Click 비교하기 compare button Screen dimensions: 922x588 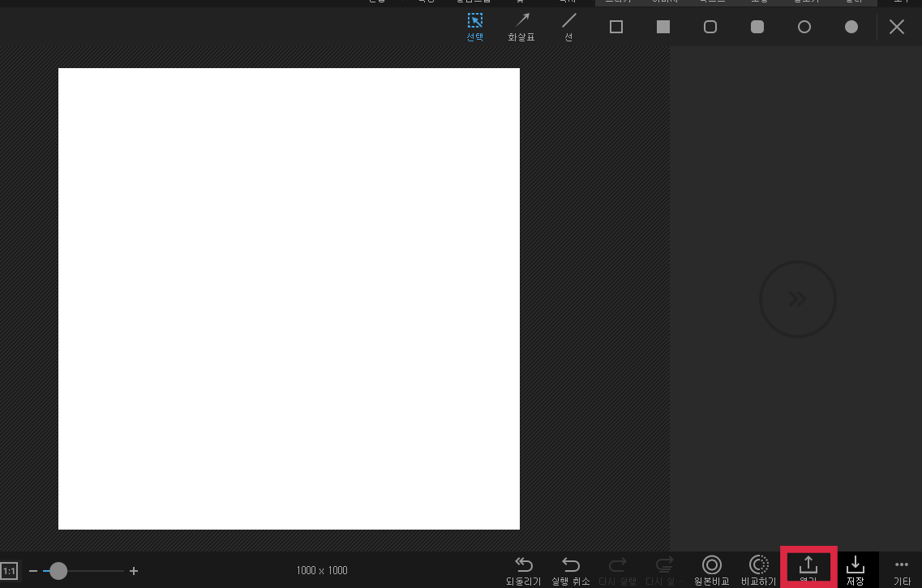tap(758, 571)
